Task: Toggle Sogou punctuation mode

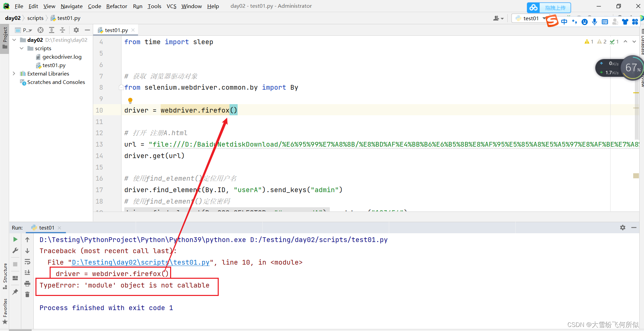Action: pyautogui.click(x=574, y=22)
